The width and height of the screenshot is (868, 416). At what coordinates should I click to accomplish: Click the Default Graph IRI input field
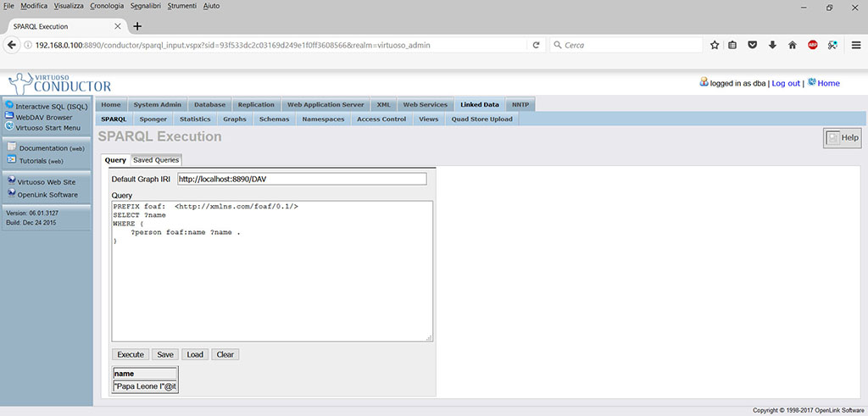pyautogui.click(x=302, y=180)
